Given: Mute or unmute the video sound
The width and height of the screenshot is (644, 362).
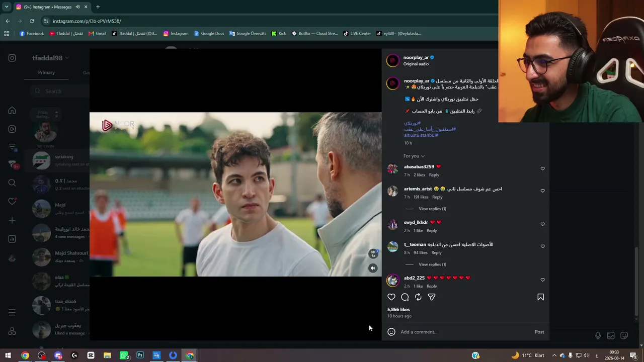Looking at the screenshot, I should (x=373, y=268).
